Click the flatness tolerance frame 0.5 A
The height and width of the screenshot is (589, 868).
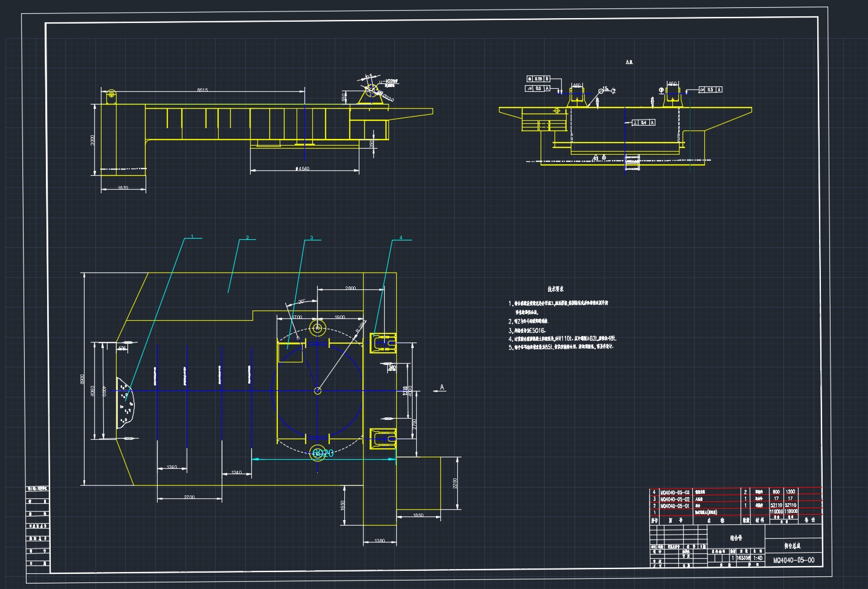point(538,88)
